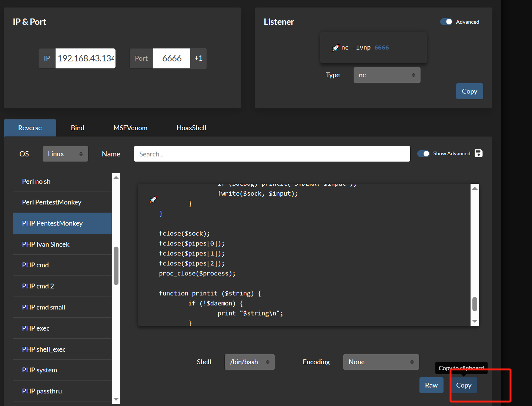Select the PHP exec payload

pyautogui.click(x=62, y=328)
